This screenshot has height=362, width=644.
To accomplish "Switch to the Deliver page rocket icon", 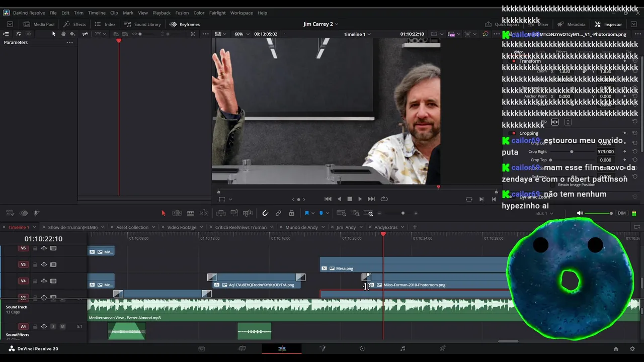I will point(443,348).
